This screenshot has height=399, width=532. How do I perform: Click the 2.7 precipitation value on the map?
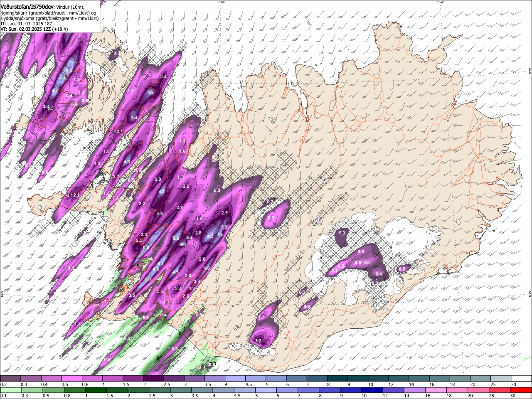click(180, 207)
